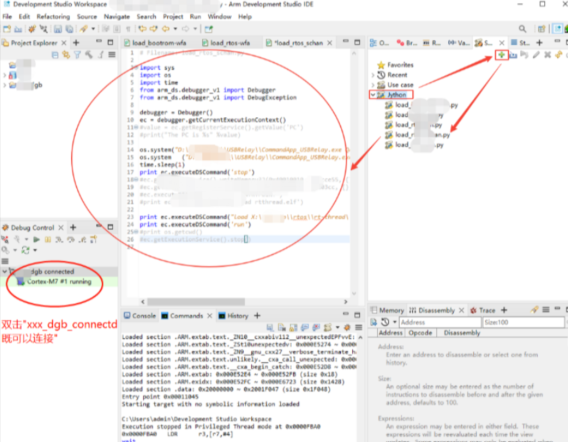Viewport: 568px width, 442px height.
Task: Collapse the Jython tree node
Action: tap(372, 95)
